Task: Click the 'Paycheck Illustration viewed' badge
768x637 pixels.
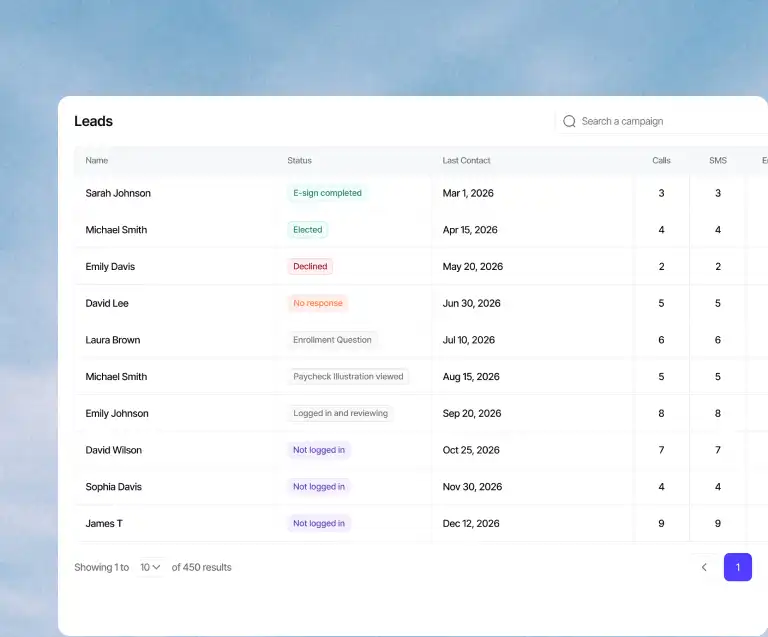Action: pos(348,377)
